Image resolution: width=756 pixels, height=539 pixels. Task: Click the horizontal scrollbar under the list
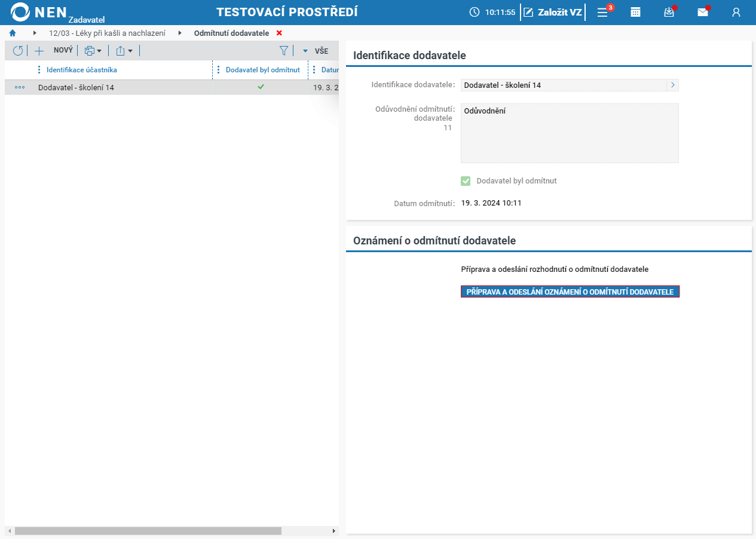(148, 531)
